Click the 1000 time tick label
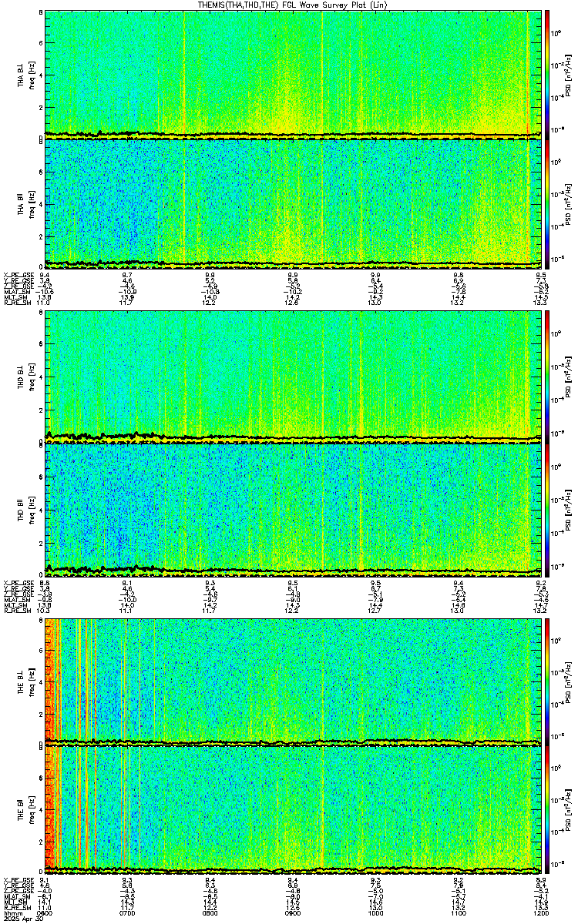Image resolution: width=578 pixels, height=924 pixels. pos(375,912)
